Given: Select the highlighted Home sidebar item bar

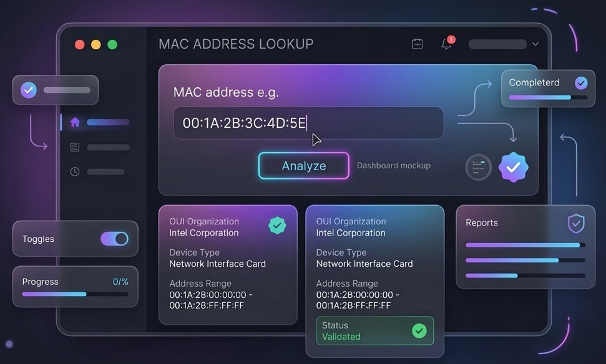Looking at the screenshot, I should [108, 122].
